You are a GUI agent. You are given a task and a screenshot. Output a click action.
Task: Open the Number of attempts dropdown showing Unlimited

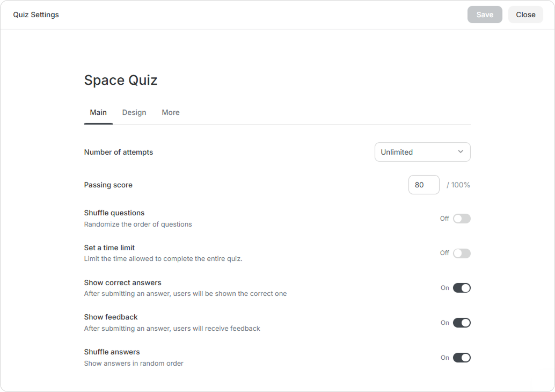[422, 152]
